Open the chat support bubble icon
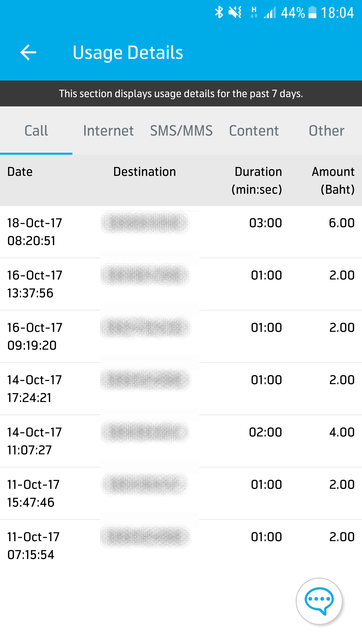Image resolution: width=362 pixels, height=644 pixels. [x=319, y=601]
